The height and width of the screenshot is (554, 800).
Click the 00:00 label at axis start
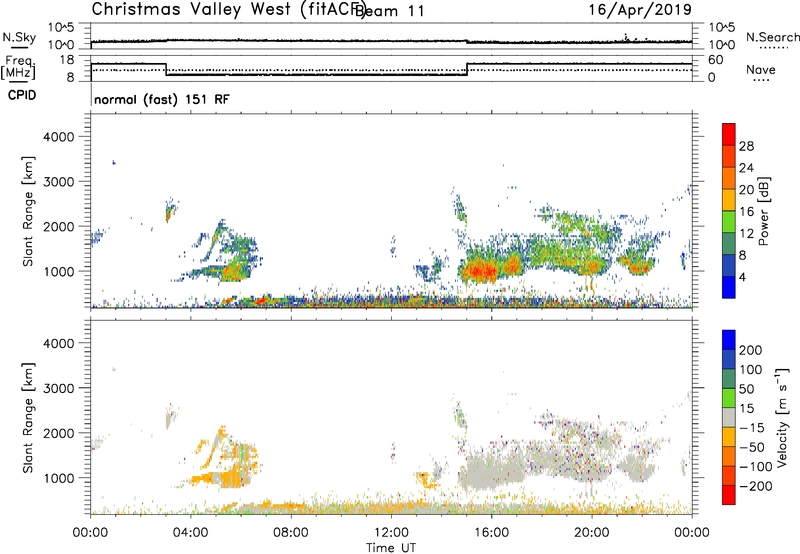[90, 533]
